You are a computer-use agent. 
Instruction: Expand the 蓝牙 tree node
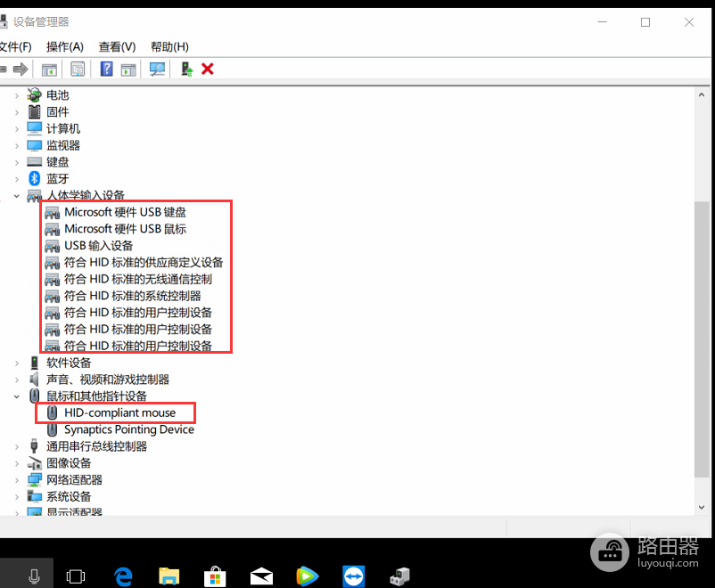pyautogui.click(x=17, y=179)
